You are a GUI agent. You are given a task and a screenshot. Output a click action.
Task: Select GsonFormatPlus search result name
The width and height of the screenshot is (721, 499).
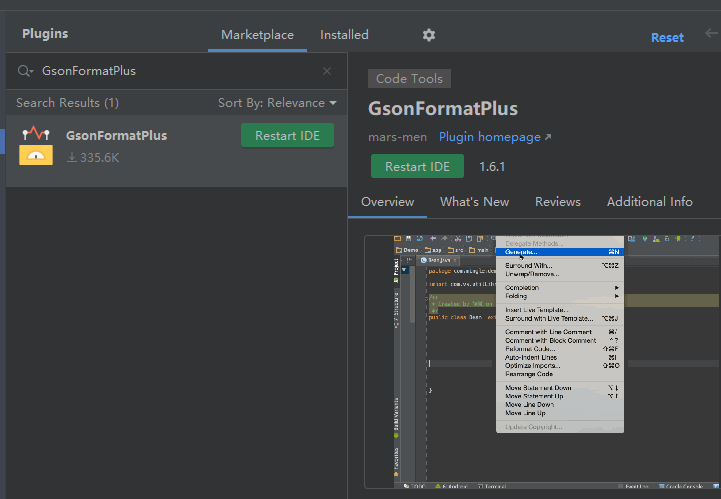tap(116, 136)
